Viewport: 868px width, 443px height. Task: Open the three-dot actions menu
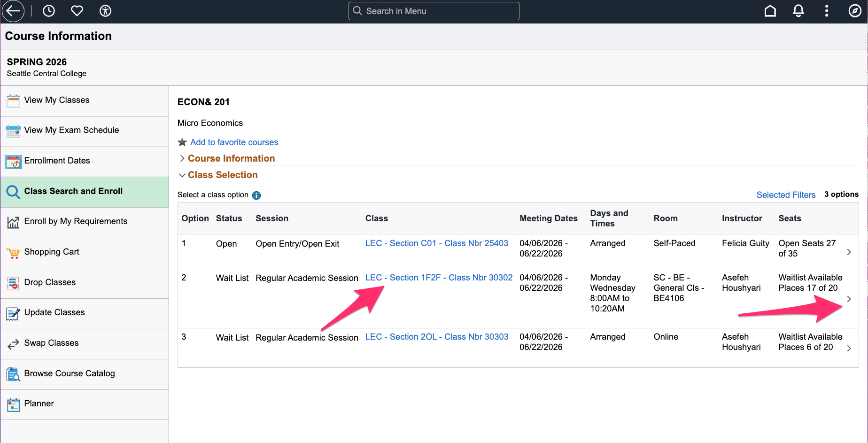coord(827,11)
